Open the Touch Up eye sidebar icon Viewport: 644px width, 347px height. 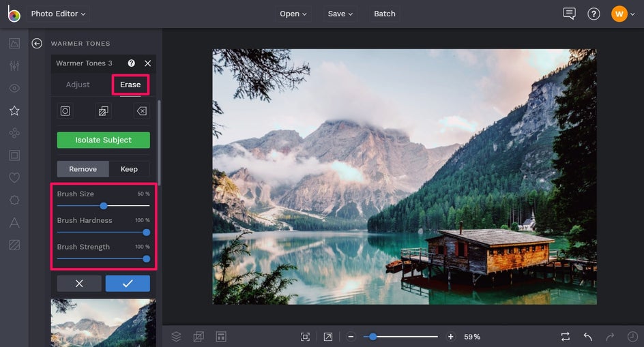point(14,88)
